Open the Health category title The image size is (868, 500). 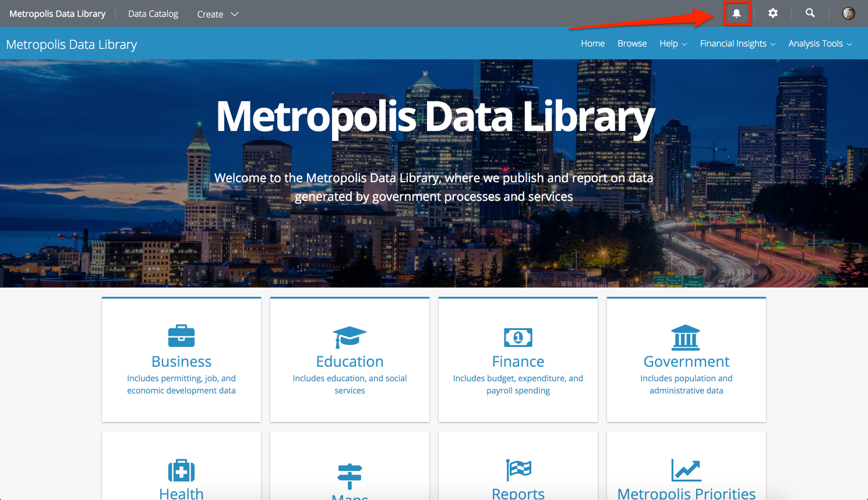tap(181, 493)
